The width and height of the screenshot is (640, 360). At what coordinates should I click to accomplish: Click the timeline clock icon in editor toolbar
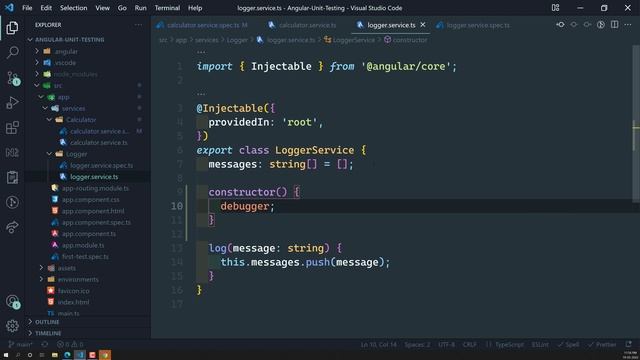coord(601,25)
